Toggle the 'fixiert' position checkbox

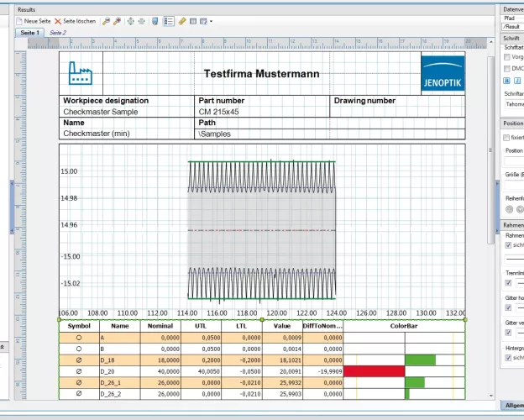pyautogui.click(x=506, y=137)
